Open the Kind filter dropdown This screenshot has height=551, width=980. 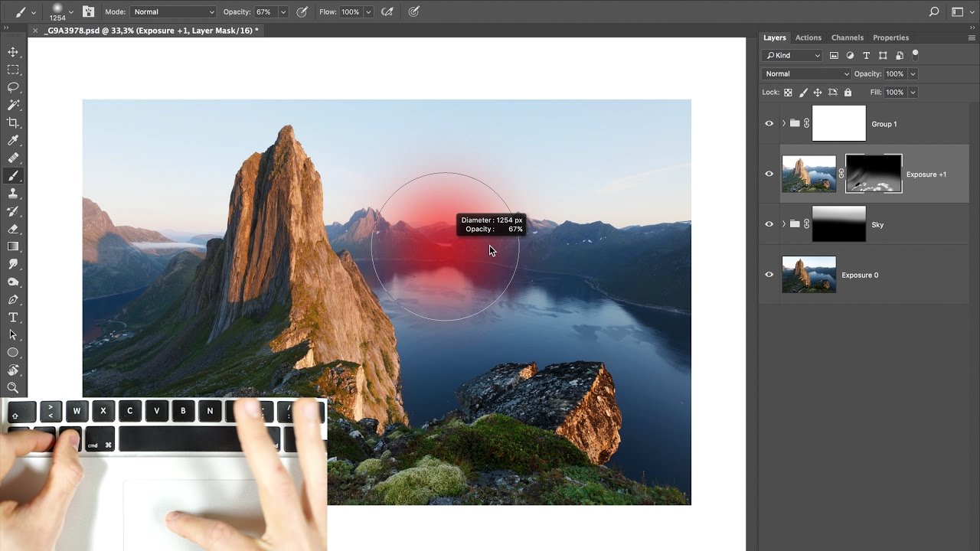pos(792,56)
